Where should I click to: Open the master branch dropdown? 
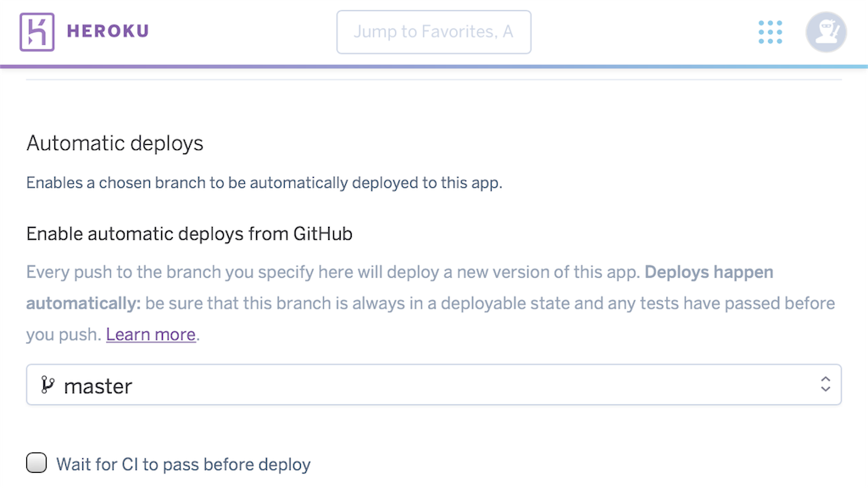pyautogui.click(x=433, y=385)
